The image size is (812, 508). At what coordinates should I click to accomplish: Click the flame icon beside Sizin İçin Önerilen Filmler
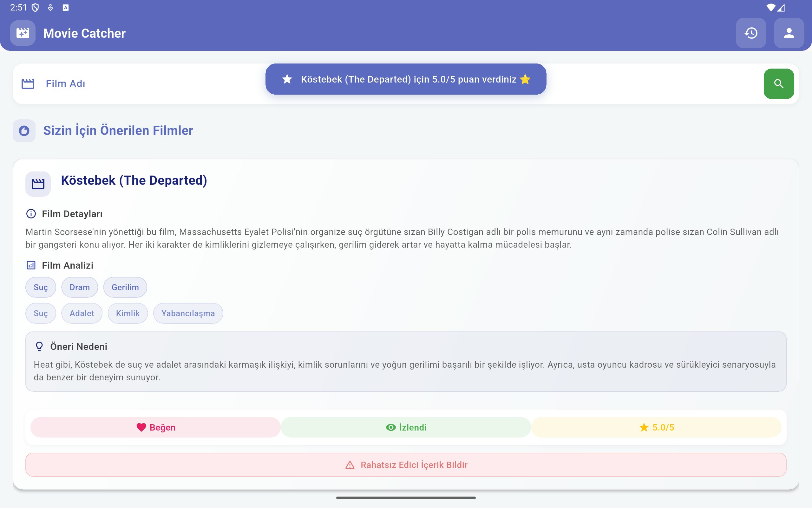24,131
